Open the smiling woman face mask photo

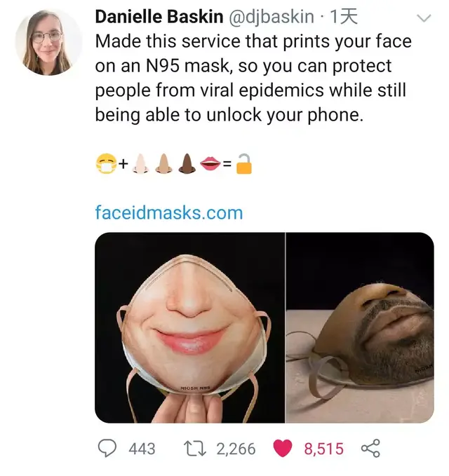click(x=189, y=327)
